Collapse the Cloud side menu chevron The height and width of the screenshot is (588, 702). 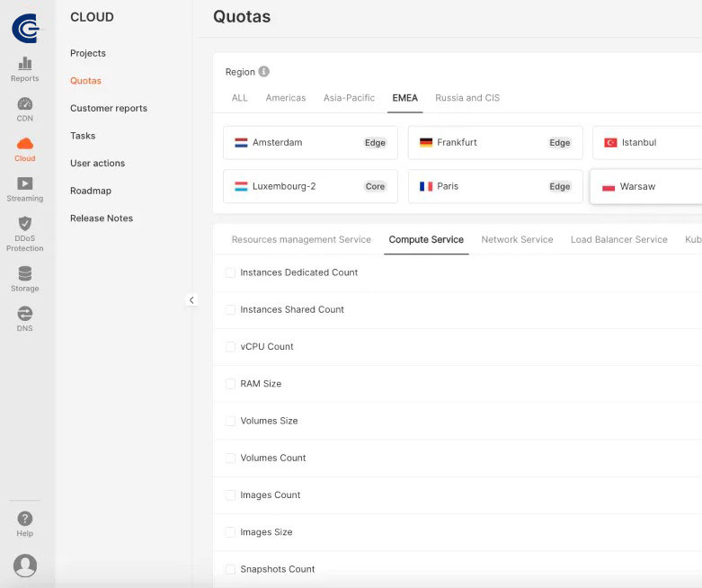(191, 300)
